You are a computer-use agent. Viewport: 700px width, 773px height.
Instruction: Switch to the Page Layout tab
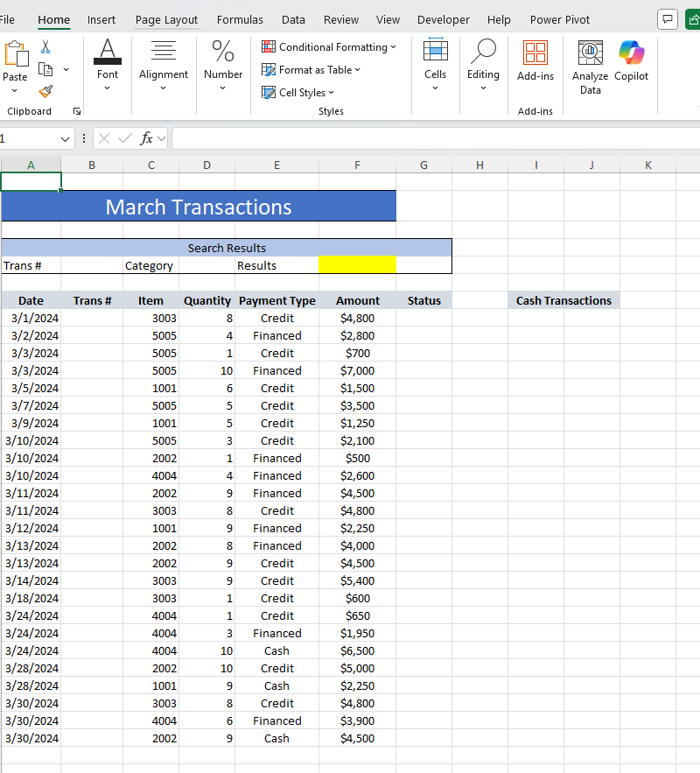[166, 19]
